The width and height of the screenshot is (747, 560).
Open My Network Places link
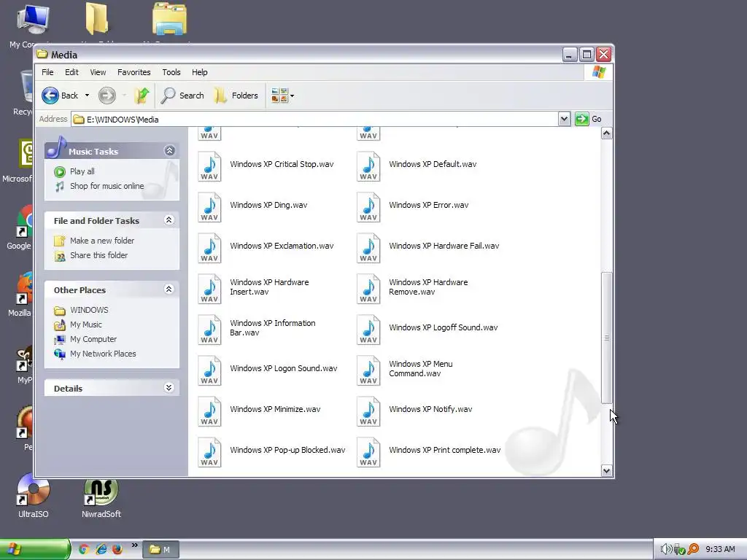pyautogui.click(x=103, y=354)
